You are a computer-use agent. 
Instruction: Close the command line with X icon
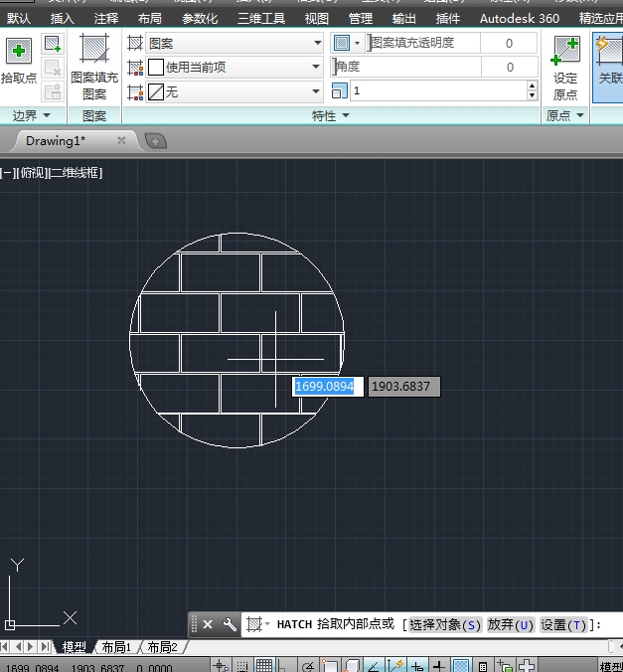(208, 624)
